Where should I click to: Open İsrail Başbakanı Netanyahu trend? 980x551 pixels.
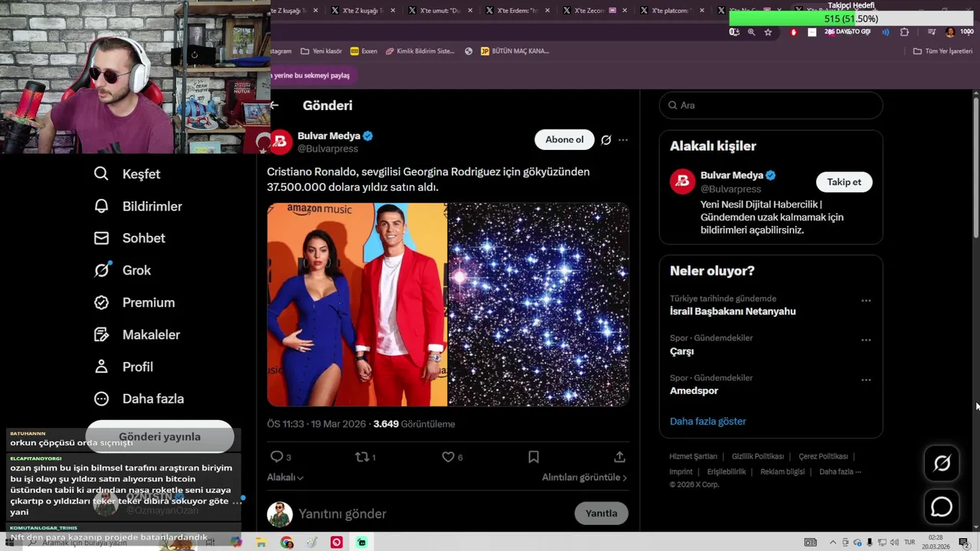point(733,311)
